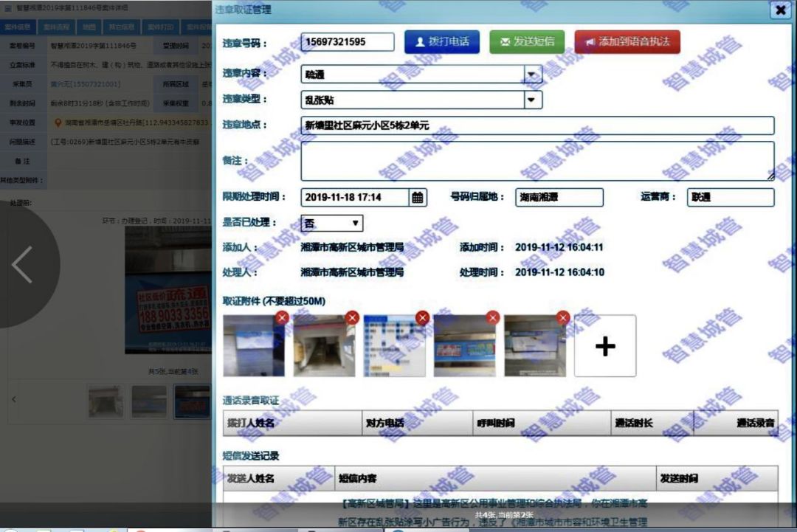Click the 通话录音取证 section heading
This screenshot has height=532, width=797.
(251, 401)
